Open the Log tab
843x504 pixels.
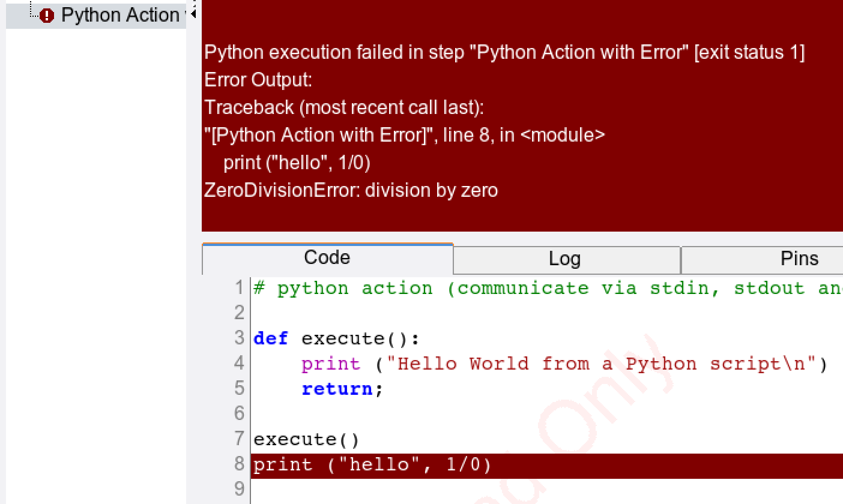[564, 259]
